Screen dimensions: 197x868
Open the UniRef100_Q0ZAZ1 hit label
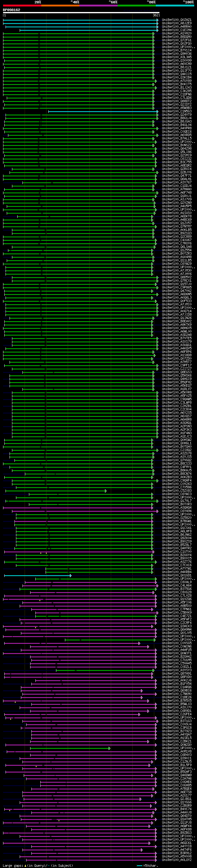[x=176, y=20]
